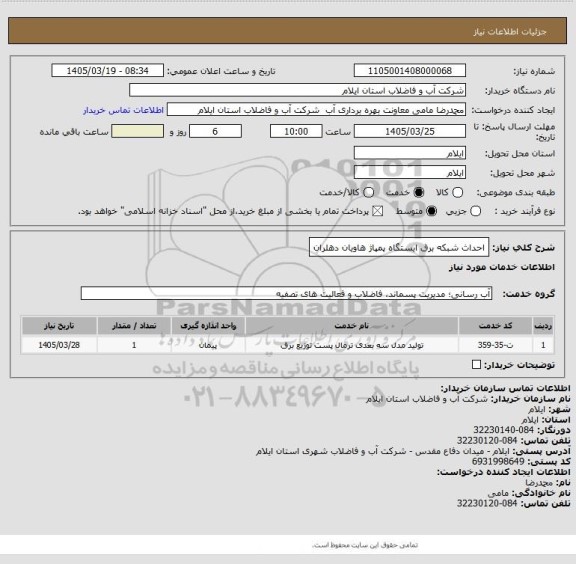Screen dimensions: 576x564
Task: Click the 'تعداد / مقدار' column header
Action: click(x=134, y=326)
